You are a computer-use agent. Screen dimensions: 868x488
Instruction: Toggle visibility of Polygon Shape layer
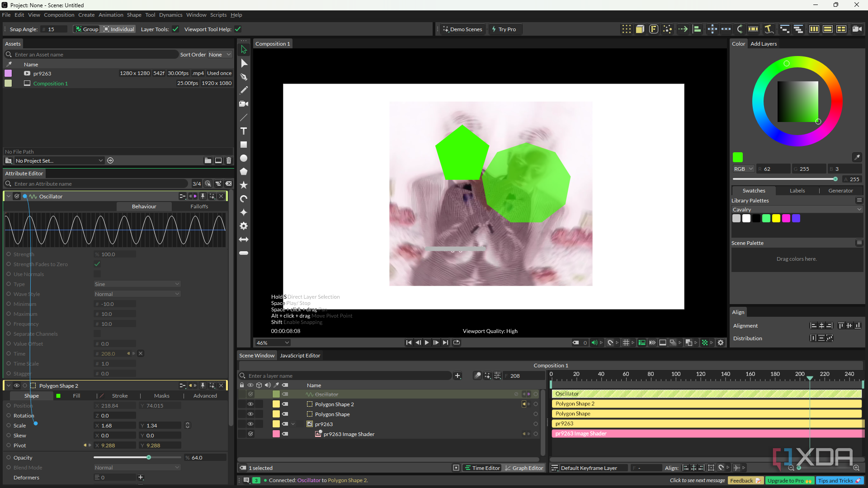pyautogui.click(x=250, y=414)
